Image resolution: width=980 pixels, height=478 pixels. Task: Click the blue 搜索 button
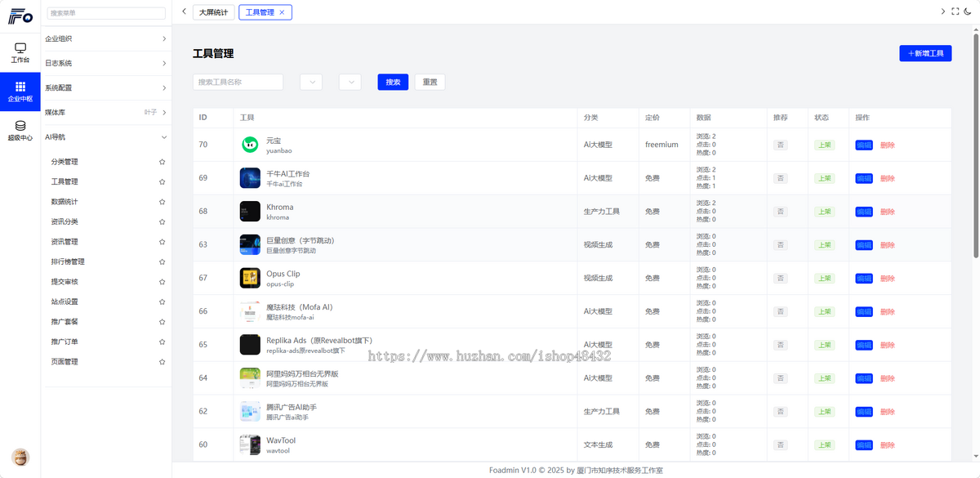pos(393,82)
